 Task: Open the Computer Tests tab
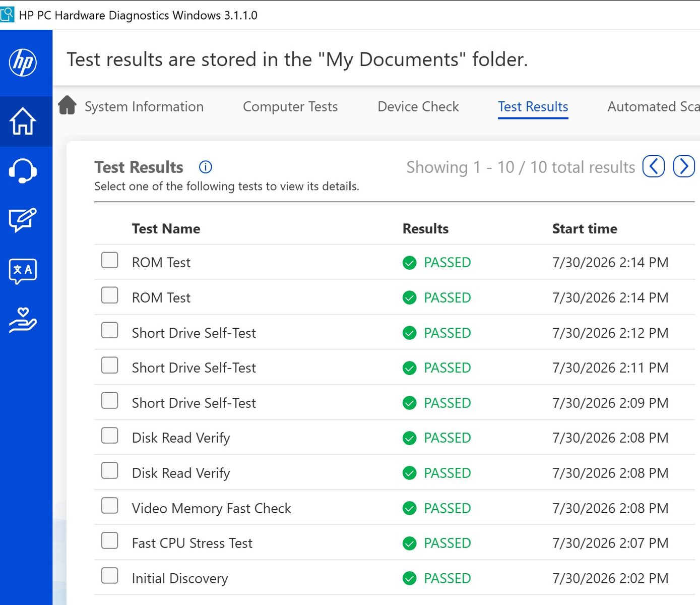[290, 106]
